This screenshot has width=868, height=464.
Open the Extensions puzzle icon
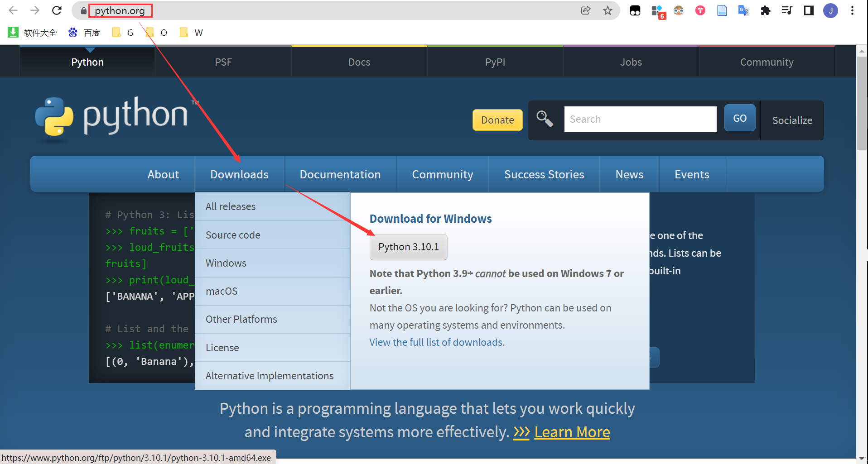pyautogui.click(x=765, y=10)
